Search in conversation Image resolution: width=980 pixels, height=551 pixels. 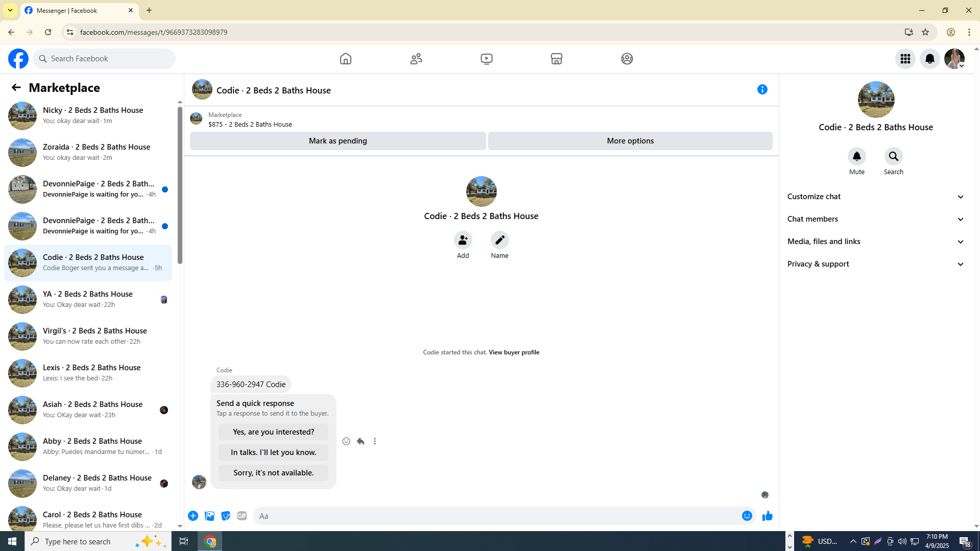[894, 156]
